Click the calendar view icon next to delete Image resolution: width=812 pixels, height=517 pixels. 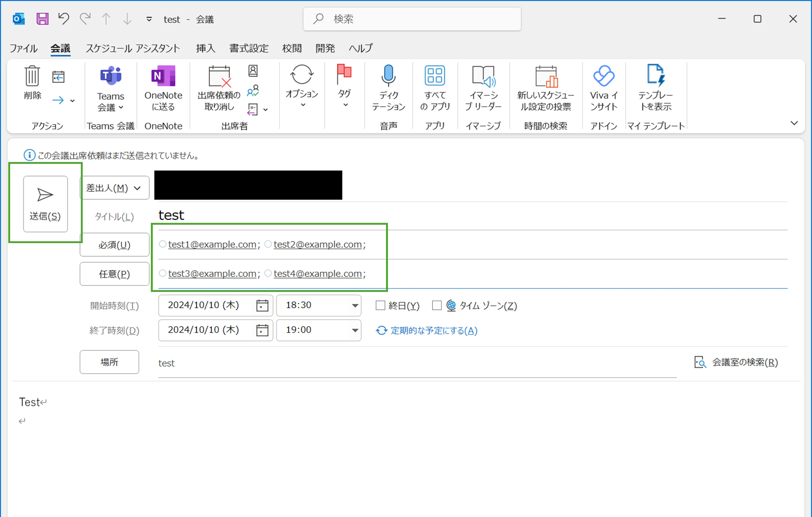pos(58,77)
